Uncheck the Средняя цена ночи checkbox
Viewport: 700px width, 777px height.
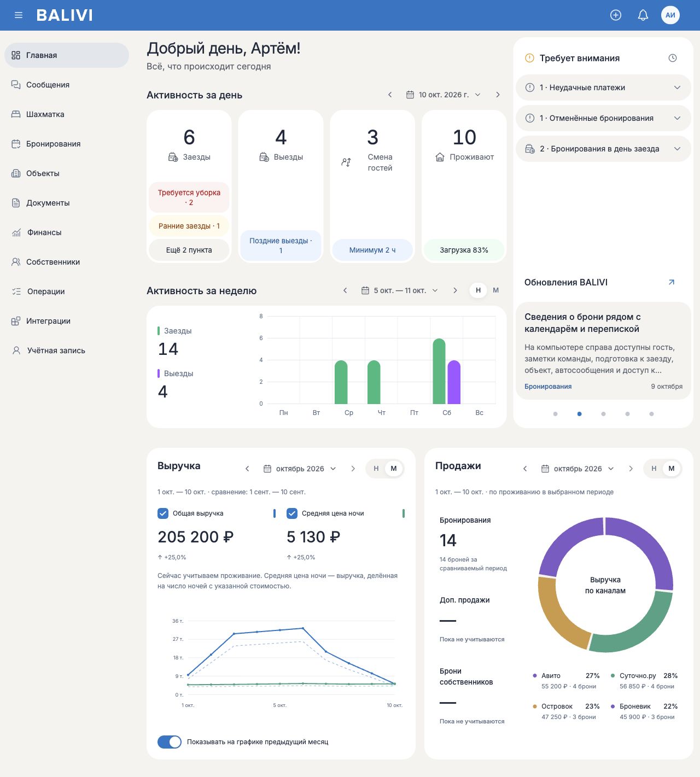292,513
